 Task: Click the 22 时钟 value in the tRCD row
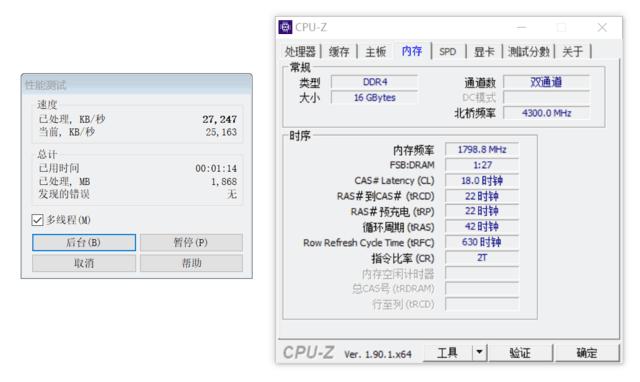coord(482,196)
